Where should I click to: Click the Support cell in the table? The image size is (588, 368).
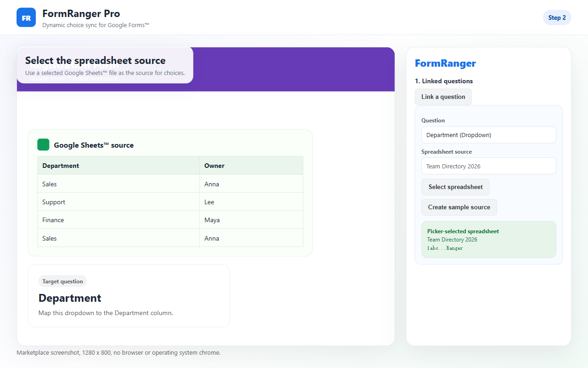tap(119, 202)
